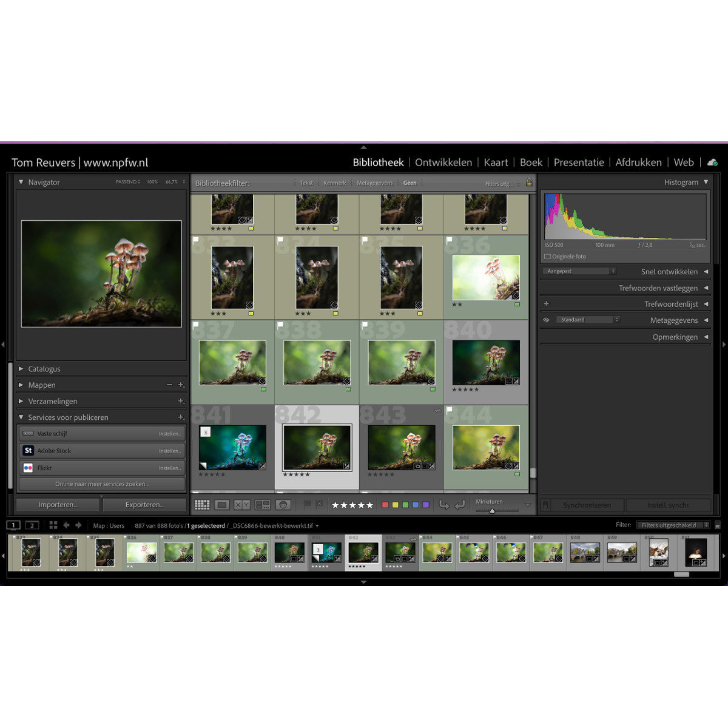Toggle the pick flag in the toolbar
Viewport: 728px width, 728px height.
click(306, 504)
